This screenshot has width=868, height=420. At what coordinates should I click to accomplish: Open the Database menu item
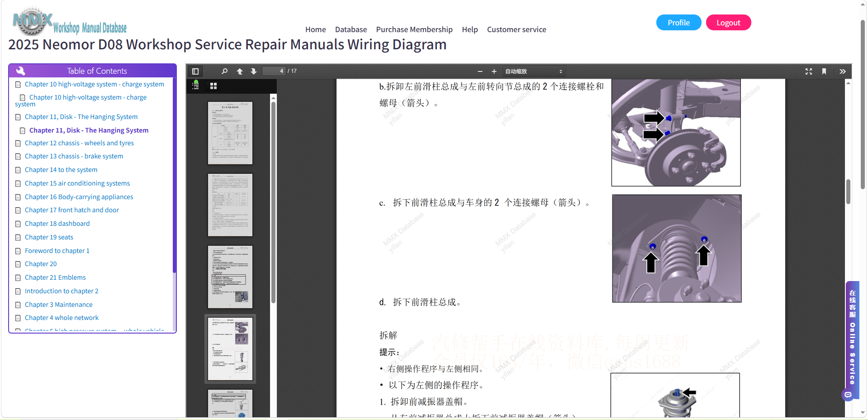pyautogui.click(x=351, y=29)
